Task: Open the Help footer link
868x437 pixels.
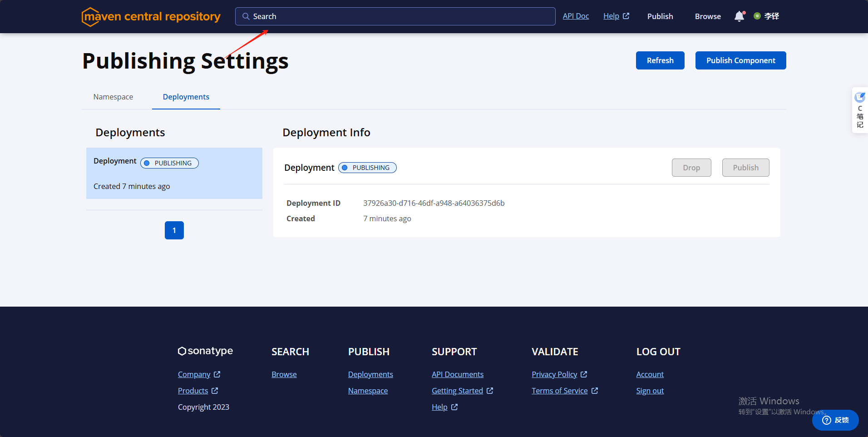Action: pyautogui.click(x=439, y=407)
